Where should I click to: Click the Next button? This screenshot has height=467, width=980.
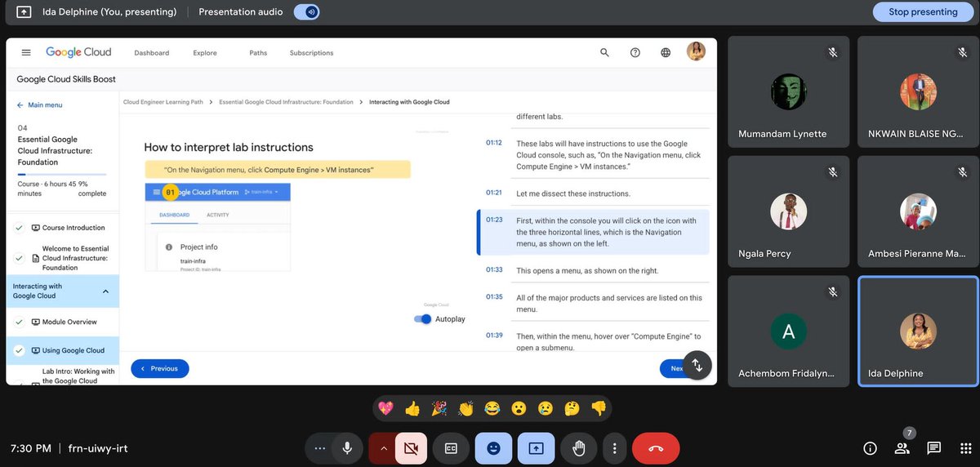click(675, 369)
